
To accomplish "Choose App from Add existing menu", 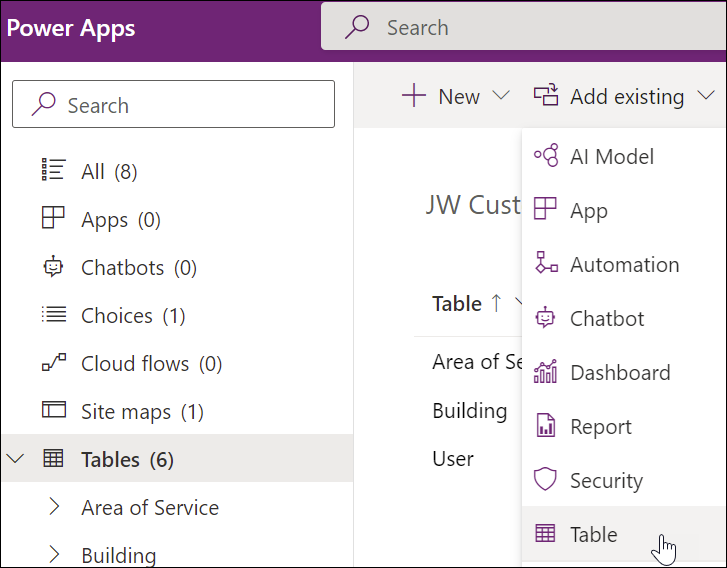I will click(624, 210).
